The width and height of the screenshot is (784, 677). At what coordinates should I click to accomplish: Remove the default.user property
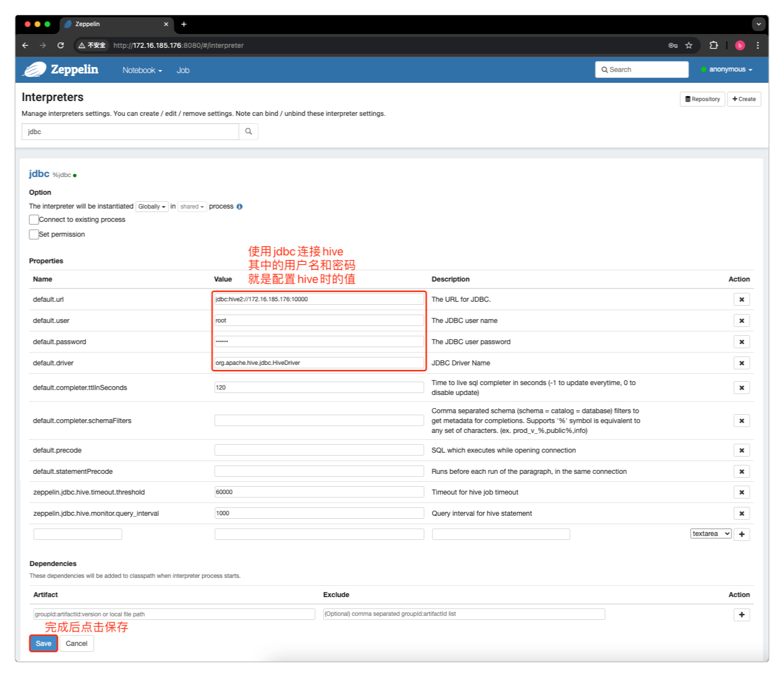point(742,321)
